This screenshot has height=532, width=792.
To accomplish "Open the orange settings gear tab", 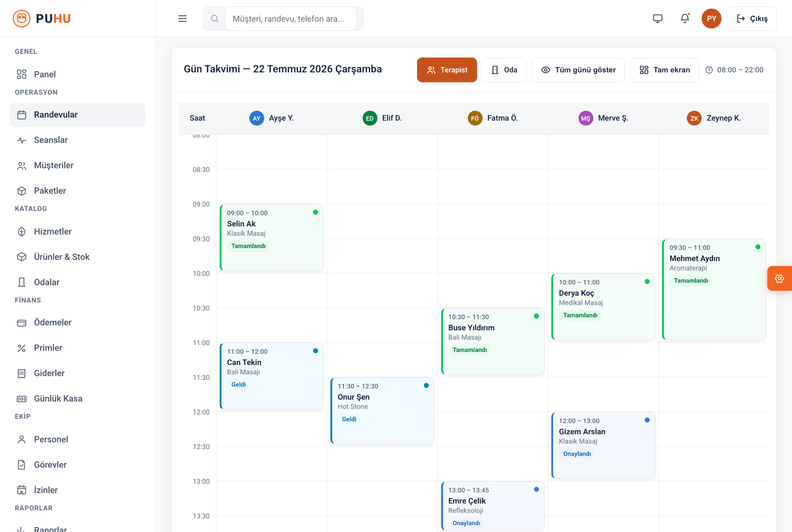I will [779, 278].
